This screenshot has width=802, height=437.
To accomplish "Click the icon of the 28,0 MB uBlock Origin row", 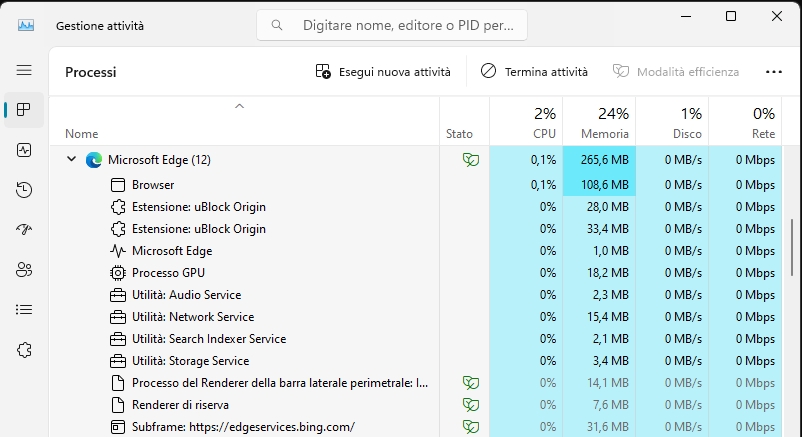I will coord(118,207).
